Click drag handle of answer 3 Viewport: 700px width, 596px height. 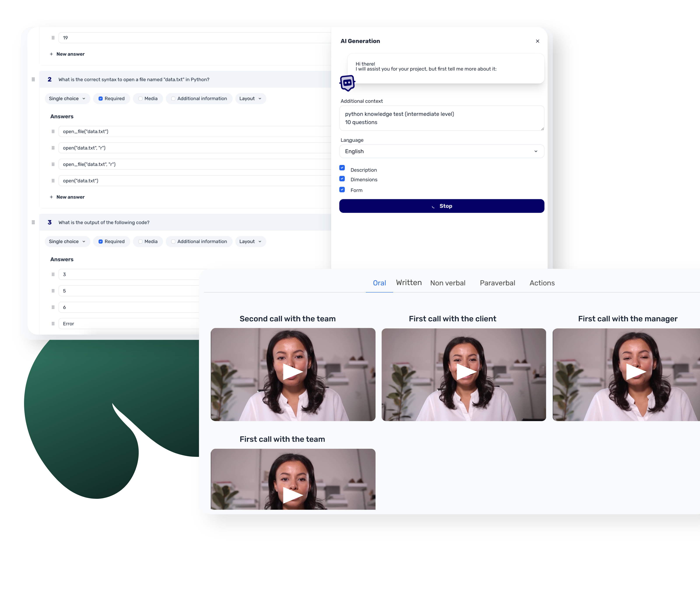tap(53, 274)
